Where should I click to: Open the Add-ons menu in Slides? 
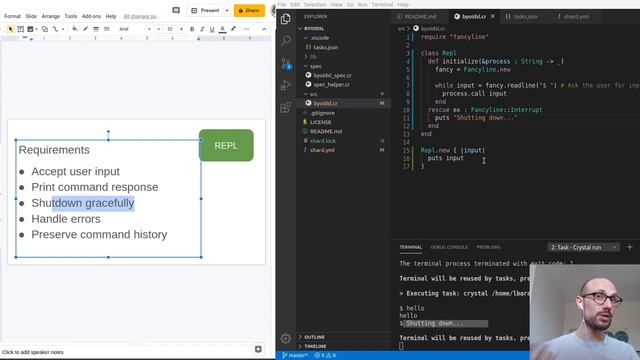click(91, 16)
